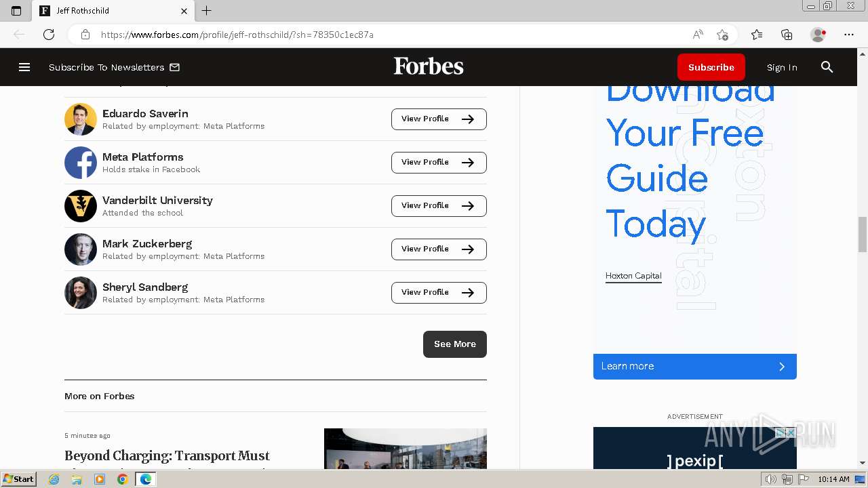Click the volume speaker tray icon
The image size is (868, 488).
(771, 479)
